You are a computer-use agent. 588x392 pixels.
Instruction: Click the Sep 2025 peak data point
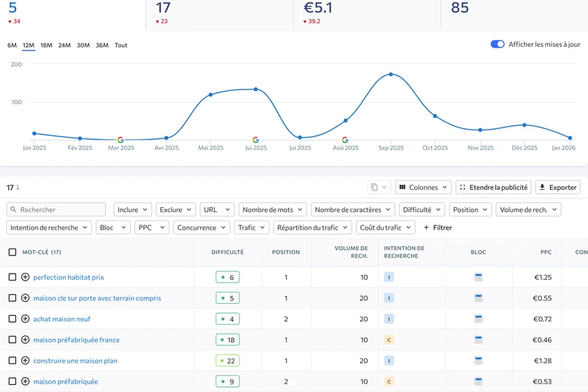pyautogui.click(x=391, y=74)
